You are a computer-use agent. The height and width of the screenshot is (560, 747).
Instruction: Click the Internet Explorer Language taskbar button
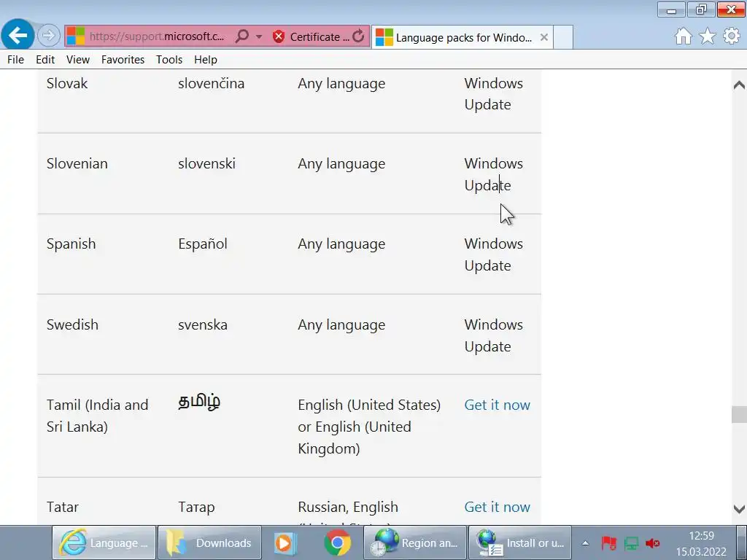point(104,542)
